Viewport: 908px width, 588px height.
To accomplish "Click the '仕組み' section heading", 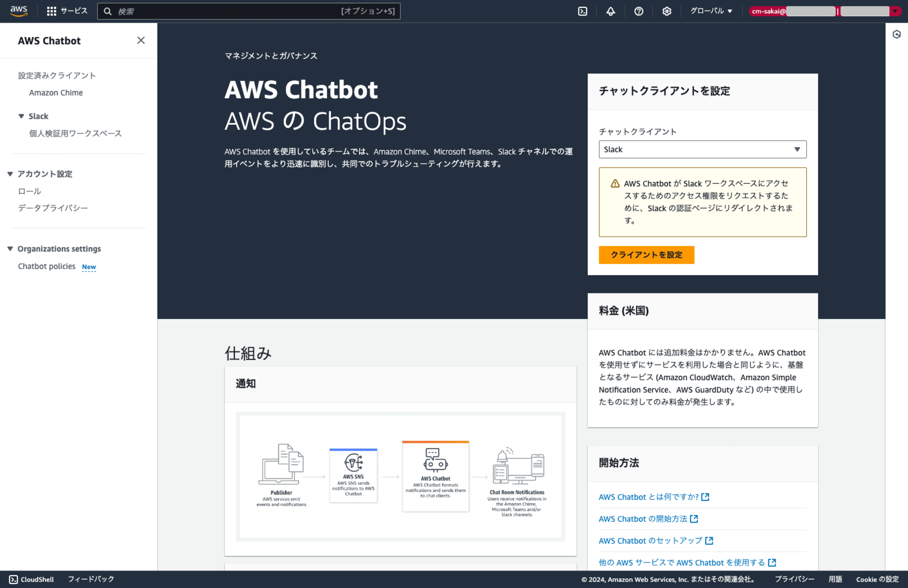I will pyautogui.click(x=248, y=353).
